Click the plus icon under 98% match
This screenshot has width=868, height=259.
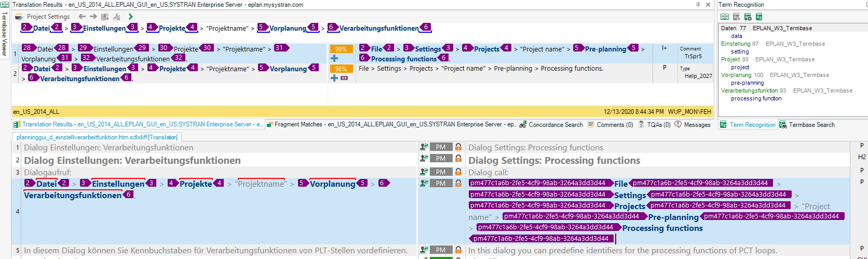point(334,78)
